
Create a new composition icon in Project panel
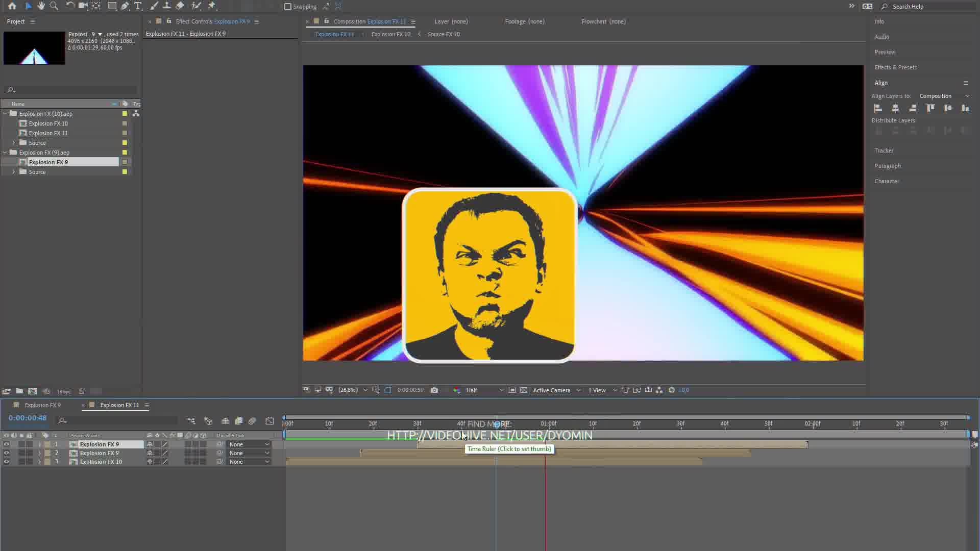click(32, 391)
